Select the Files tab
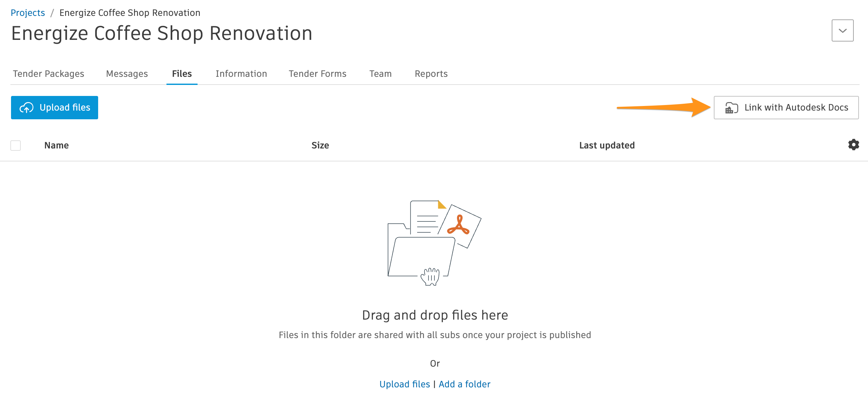 pos(182,74)
